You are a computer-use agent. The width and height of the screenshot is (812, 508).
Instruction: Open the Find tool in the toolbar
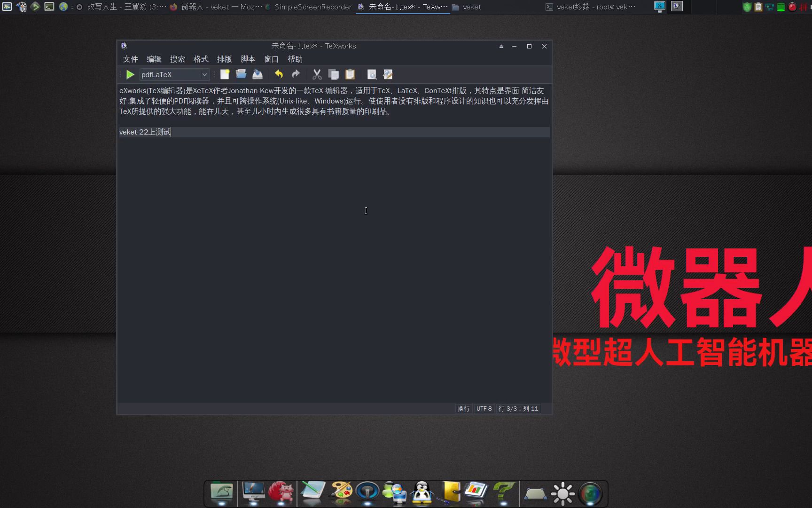pos(372,74)
